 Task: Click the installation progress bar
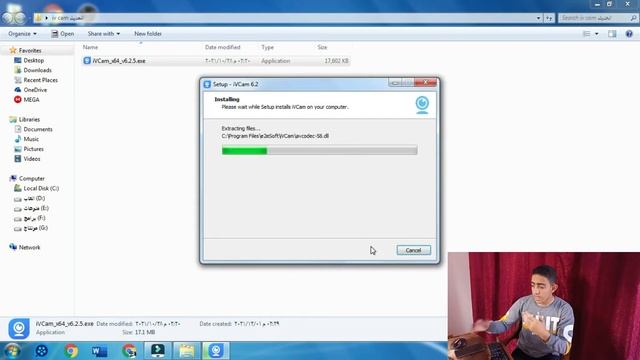click(x=319, y=151)
